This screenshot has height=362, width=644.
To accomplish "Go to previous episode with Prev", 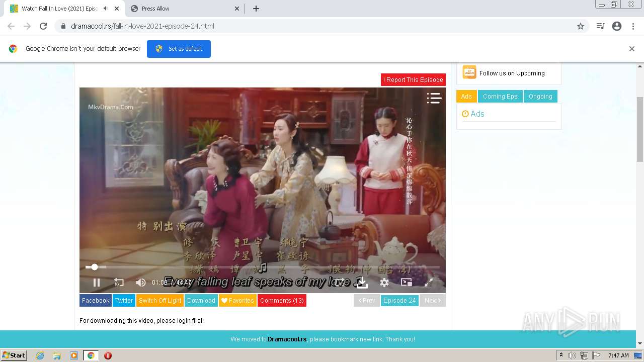I will 367,301.
